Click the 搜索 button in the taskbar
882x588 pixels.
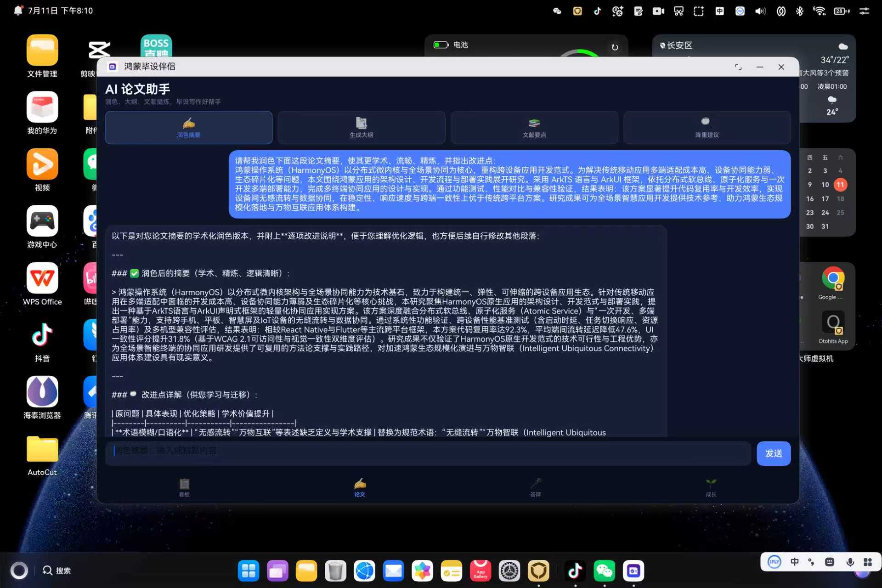pos(57,571)
